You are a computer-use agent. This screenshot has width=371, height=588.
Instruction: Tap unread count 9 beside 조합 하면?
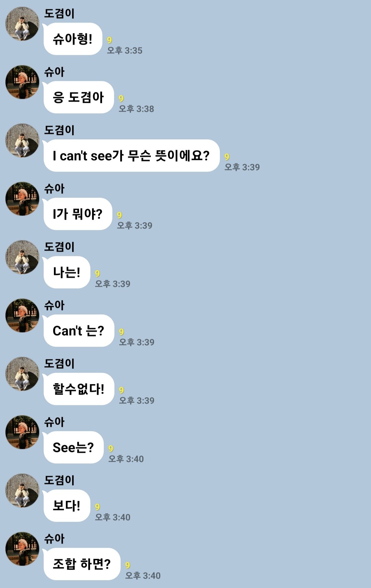(128, 565)
